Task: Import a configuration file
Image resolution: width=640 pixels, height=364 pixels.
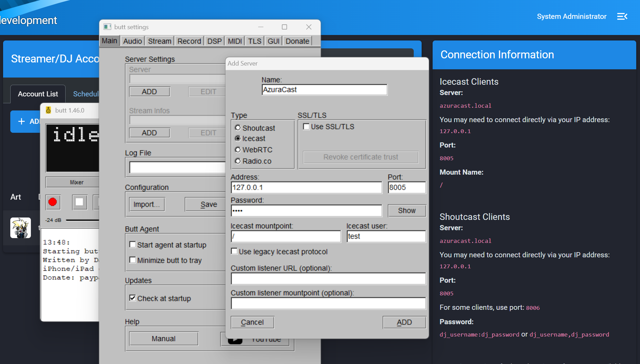Action: (x=147, y=204)
